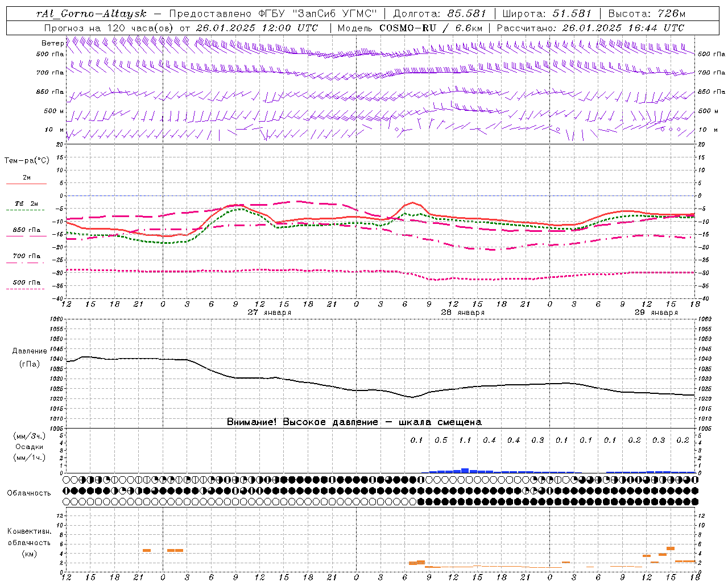Click the 700 гПа temperature legend line
Image resolution: width=728 pixels, height=582 pixels.
26,263
